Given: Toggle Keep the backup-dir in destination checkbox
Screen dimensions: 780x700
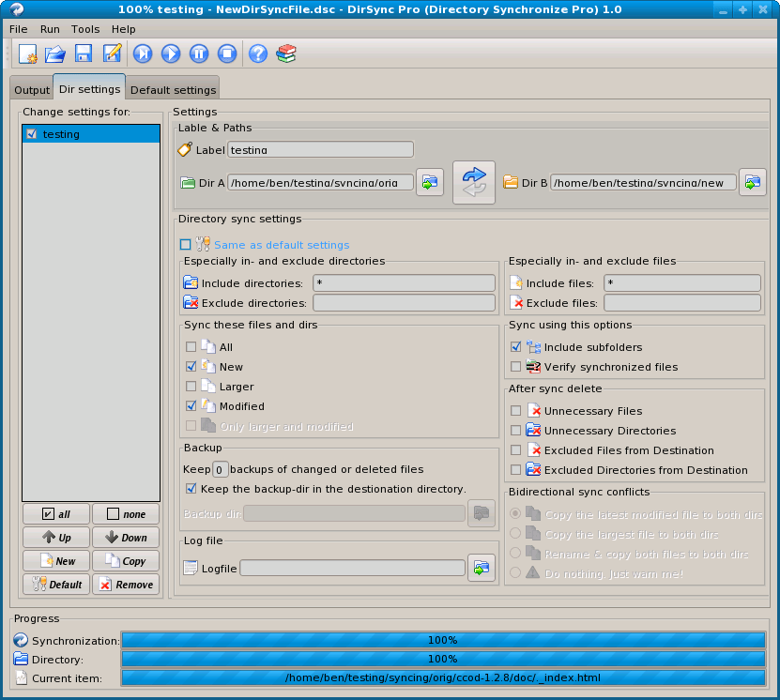Looking at the screenshot, I should coord(191,489).
